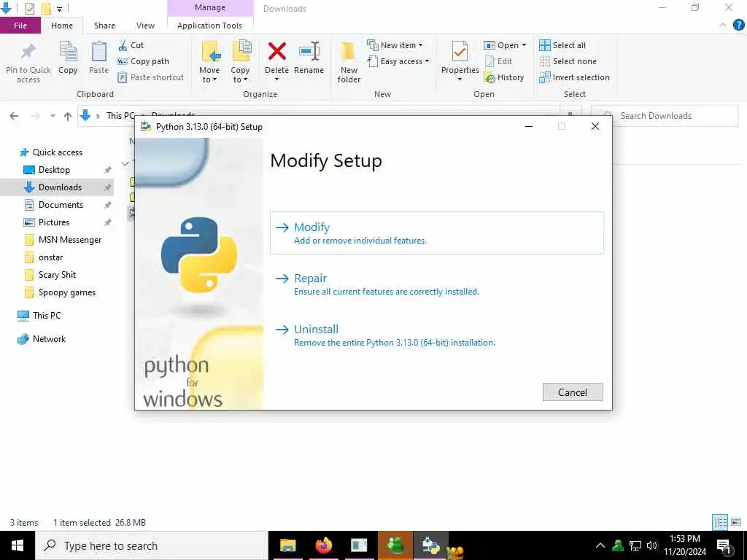The image size is (747, 560).
Task: Select Downloads in Quick access
Action: pos(60,187)
